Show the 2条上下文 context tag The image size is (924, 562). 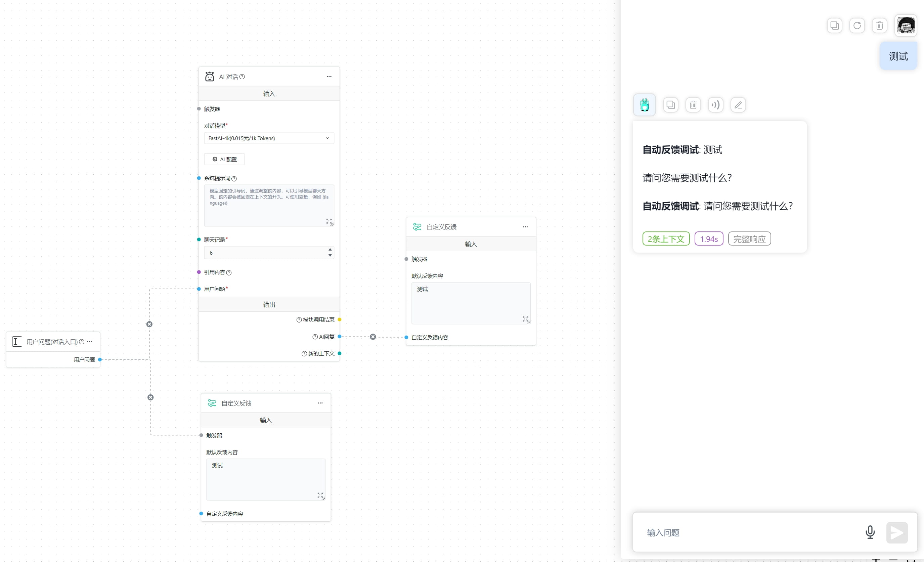coord(666,239)
